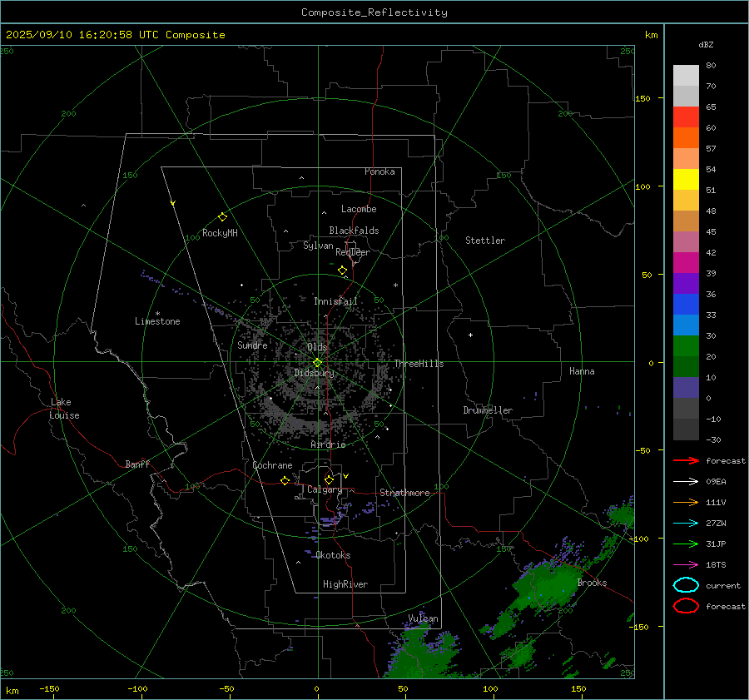Click the light blue 33-30 dBZ swatch
Viewport: 749px width, 700px height.
(x=686, y=325)
